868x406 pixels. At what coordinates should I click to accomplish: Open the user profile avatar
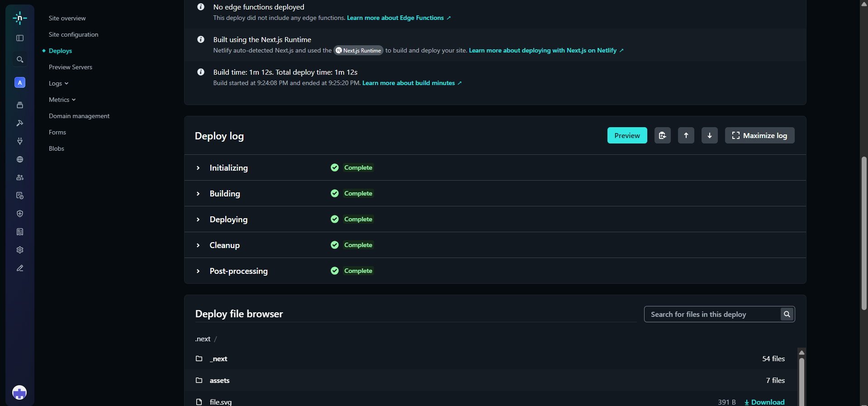pyautogui.click(x=19, y=392)
